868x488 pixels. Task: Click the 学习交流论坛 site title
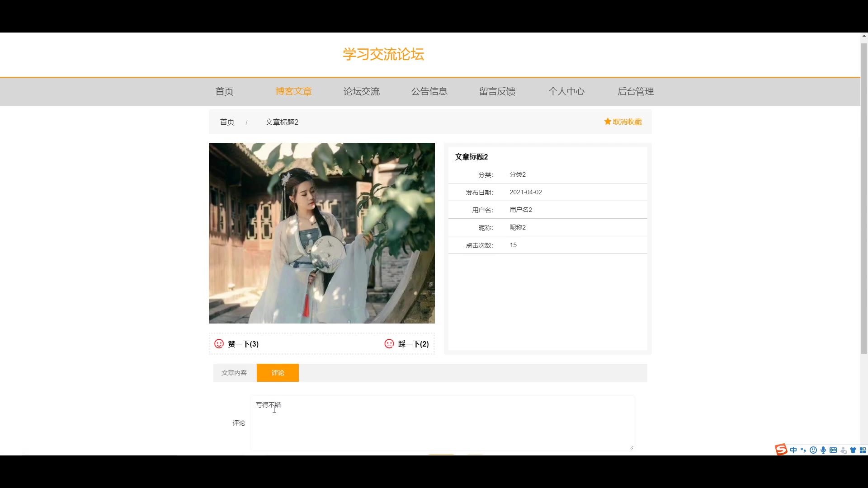(383, 54)
